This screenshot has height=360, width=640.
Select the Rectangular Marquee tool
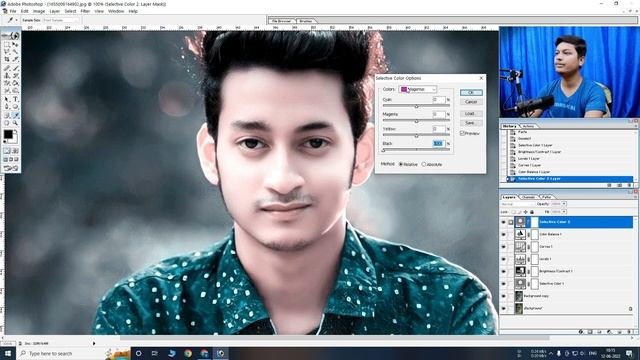pos(7,44)
